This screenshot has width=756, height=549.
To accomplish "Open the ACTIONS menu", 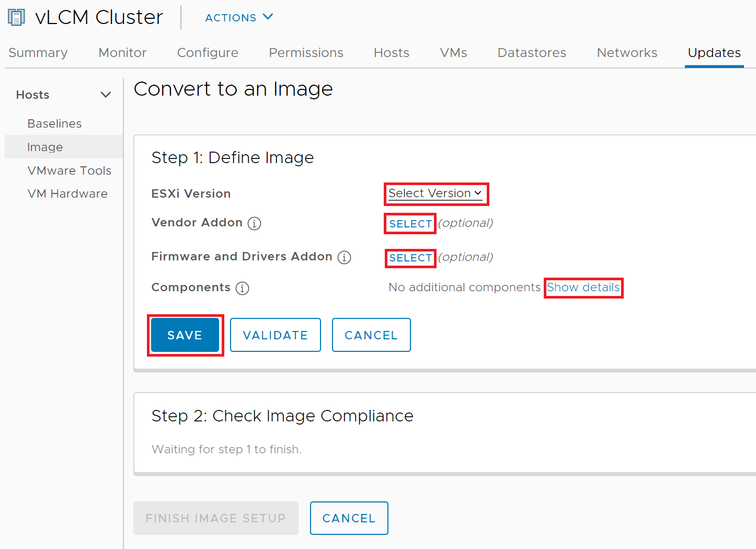I will point(238,17).
